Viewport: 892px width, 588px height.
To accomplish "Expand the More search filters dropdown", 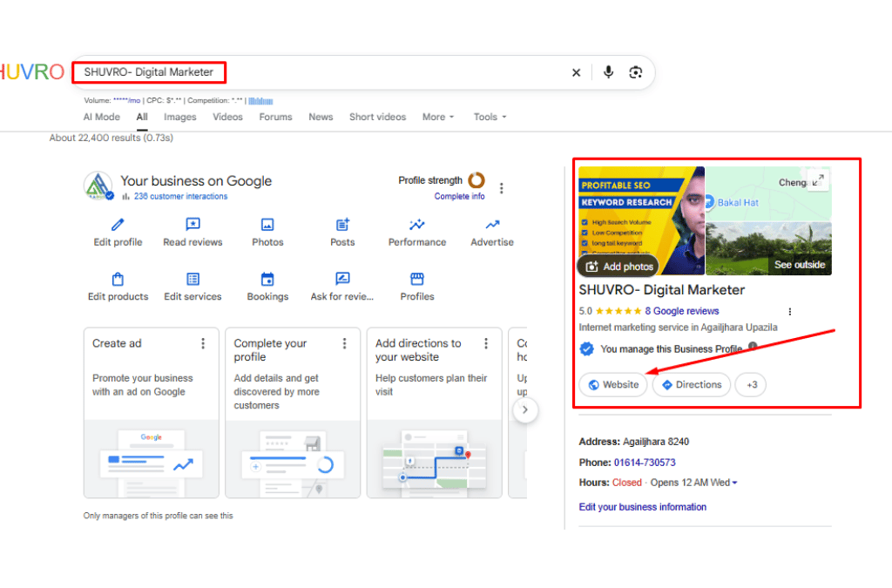I will (x=438, y=117).
